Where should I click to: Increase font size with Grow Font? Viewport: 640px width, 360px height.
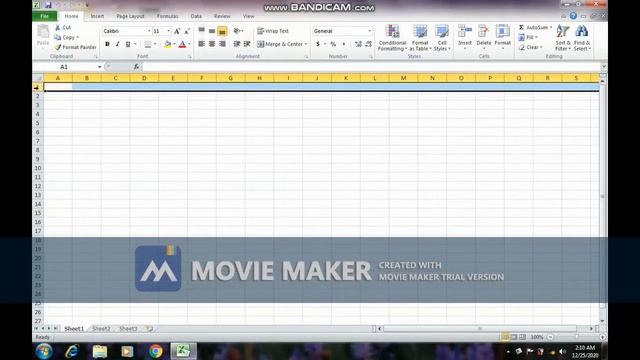tap(177, 31)
